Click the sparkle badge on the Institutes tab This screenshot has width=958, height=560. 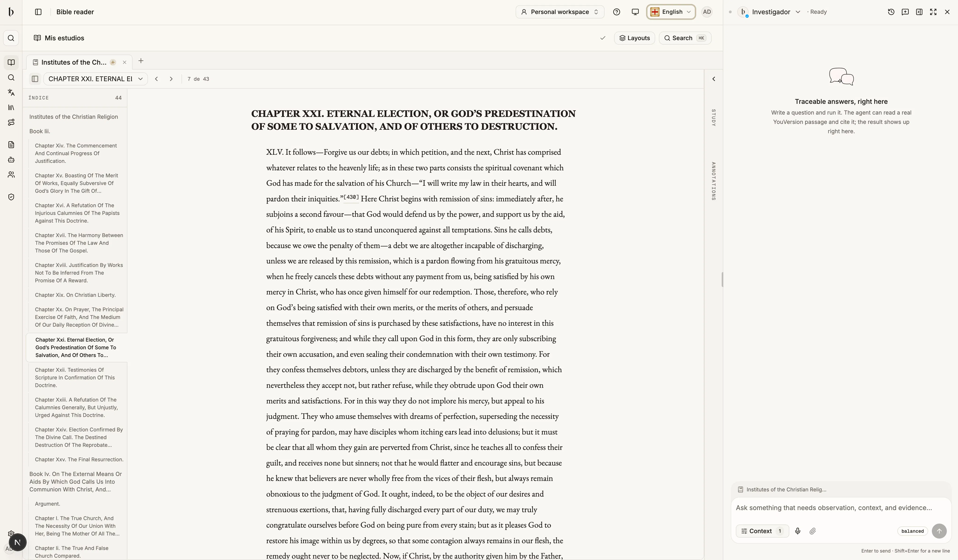tap(113, 62)
